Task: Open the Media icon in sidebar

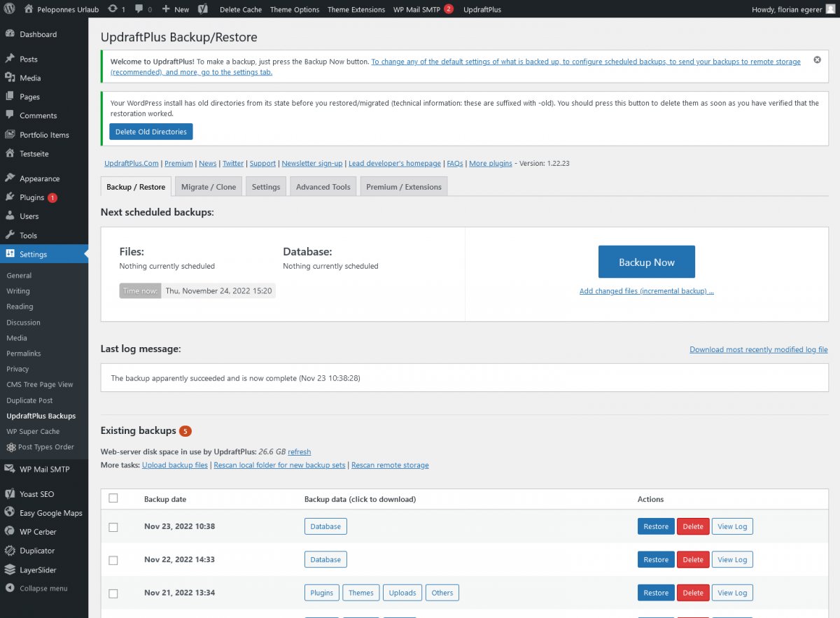Action: pyautogui.click(x=10, y=78)
